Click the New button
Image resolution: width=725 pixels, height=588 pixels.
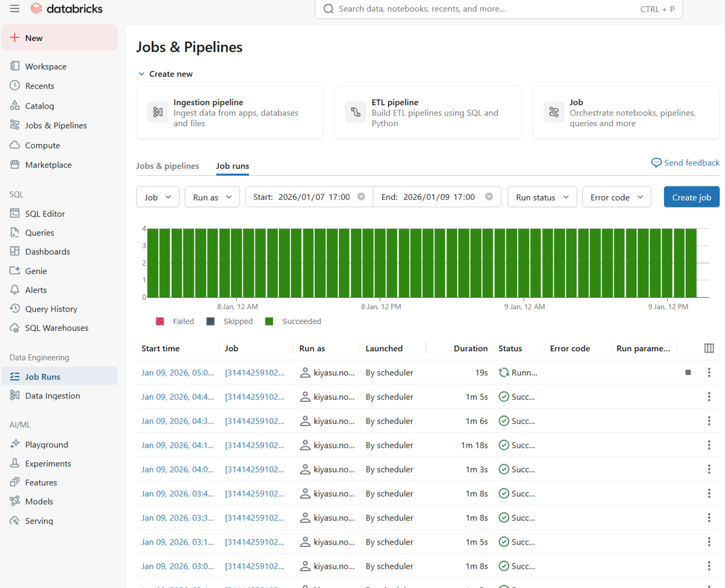pos(59,37)
